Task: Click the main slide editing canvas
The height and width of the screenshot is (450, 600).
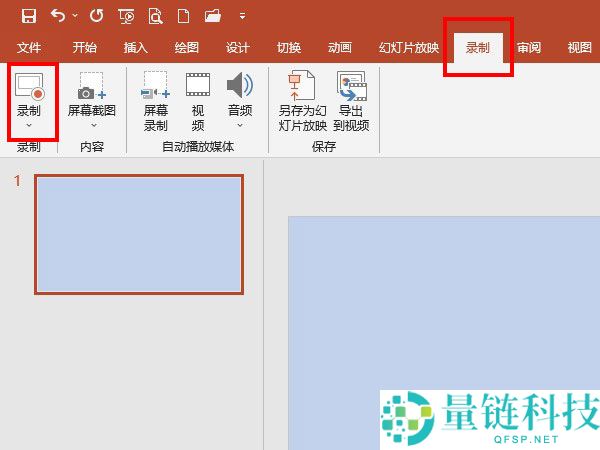Action: point(444,333)
